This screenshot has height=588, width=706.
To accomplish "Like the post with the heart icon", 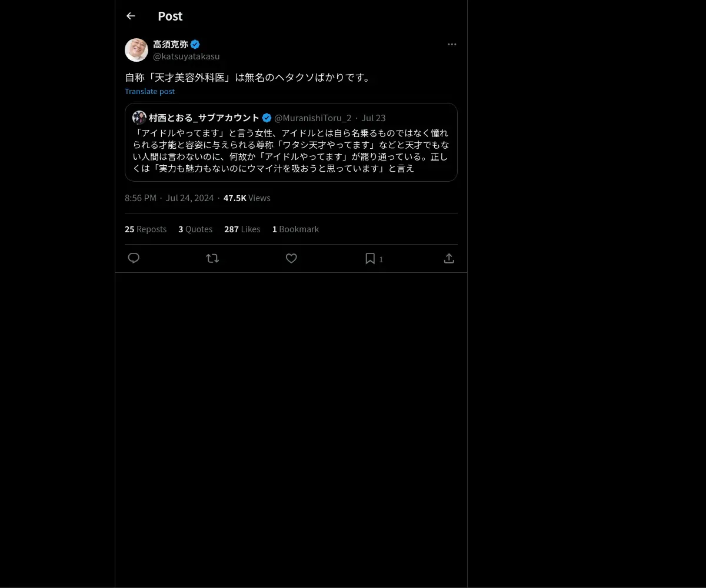I will 291,258.
